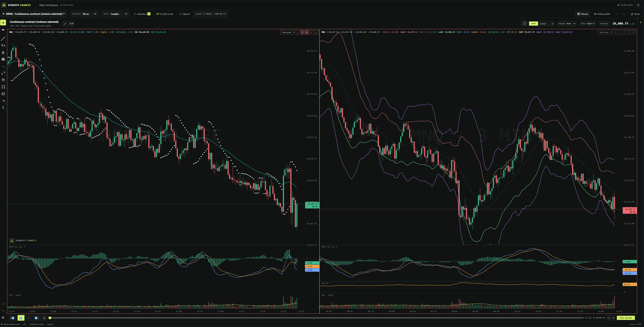Toggle V sync in left chart
Image resolution: width=644 pixels, height=327 pixels.
coord(311,32)
